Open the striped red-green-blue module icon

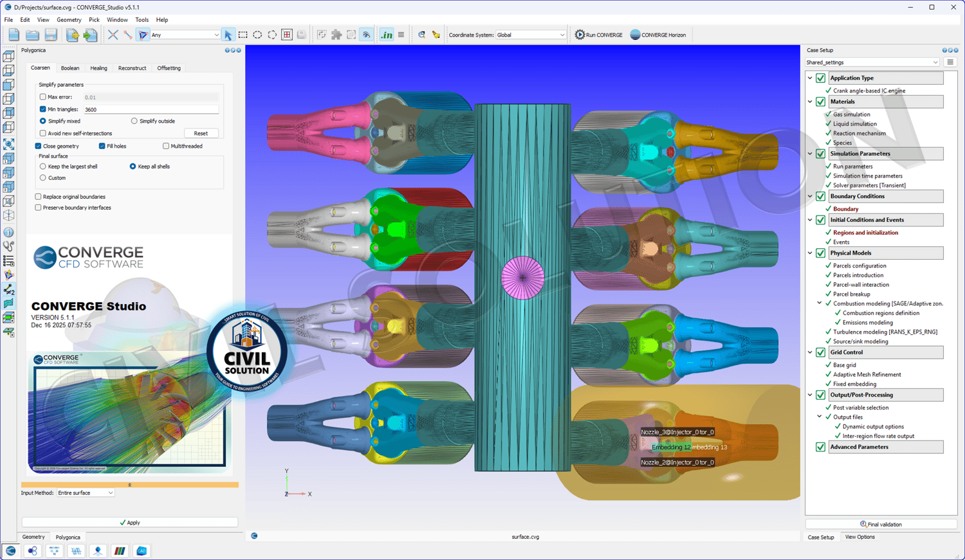tap(120, 551)
